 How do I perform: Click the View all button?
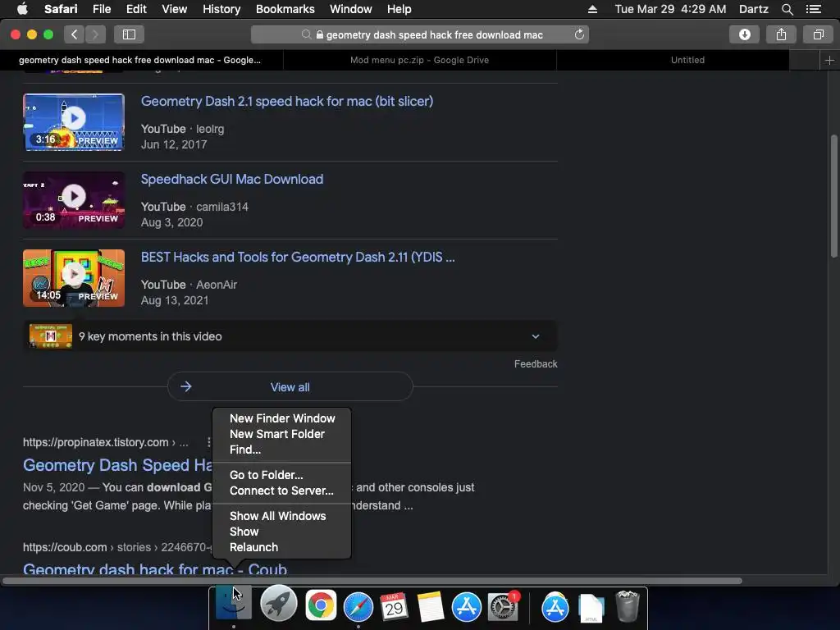[290, 387]
